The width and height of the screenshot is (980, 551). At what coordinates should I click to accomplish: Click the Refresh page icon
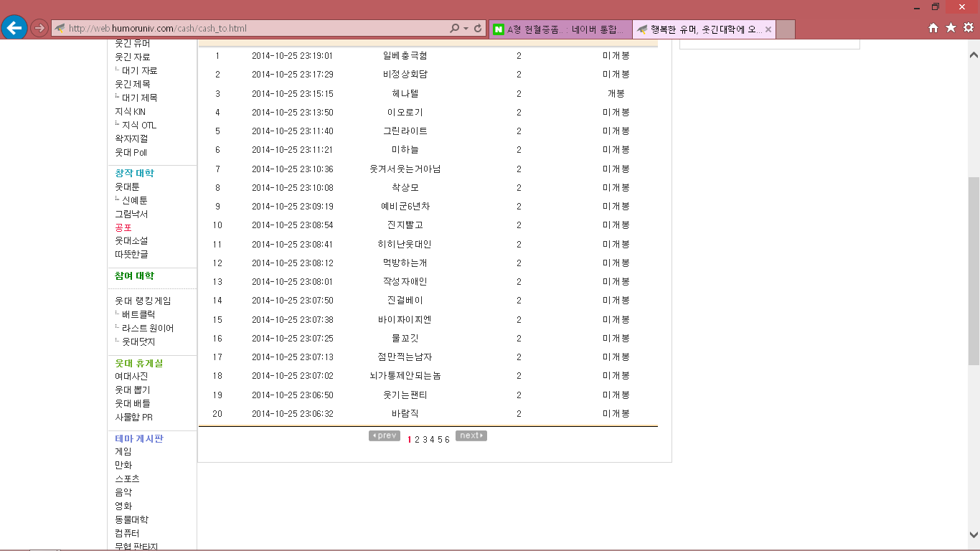[x=478, y=29]
